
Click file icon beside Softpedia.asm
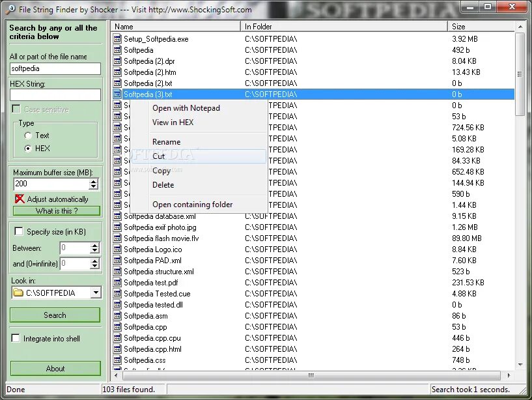[117, 316]
